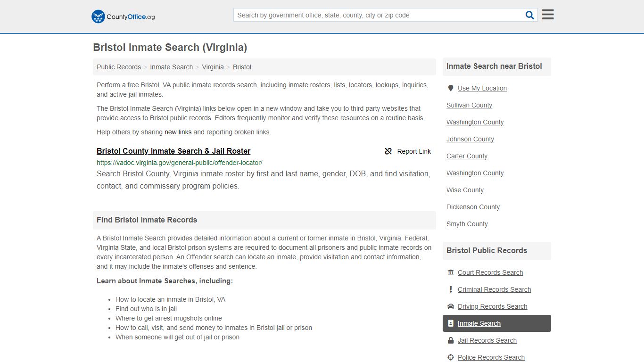Click the exclamation icon beside Criminal Records Search
Screen dimensions: 644x362
(x=451, y=289)
